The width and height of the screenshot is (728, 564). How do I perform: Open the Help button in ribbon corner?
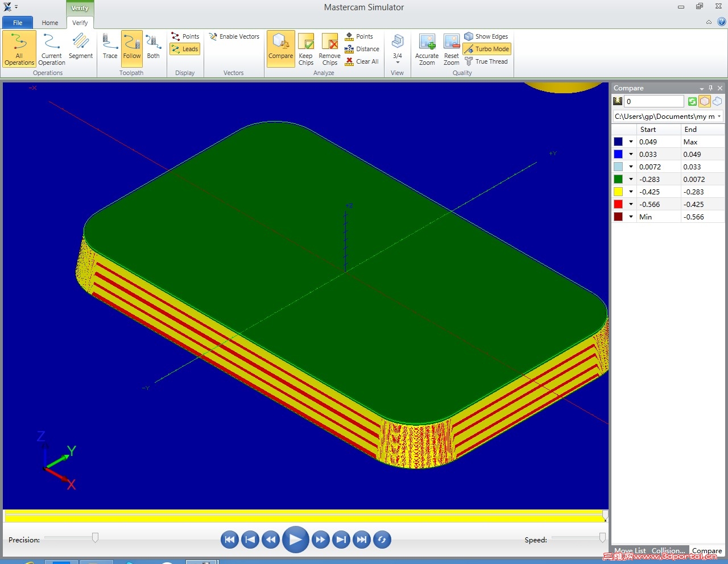722,22
